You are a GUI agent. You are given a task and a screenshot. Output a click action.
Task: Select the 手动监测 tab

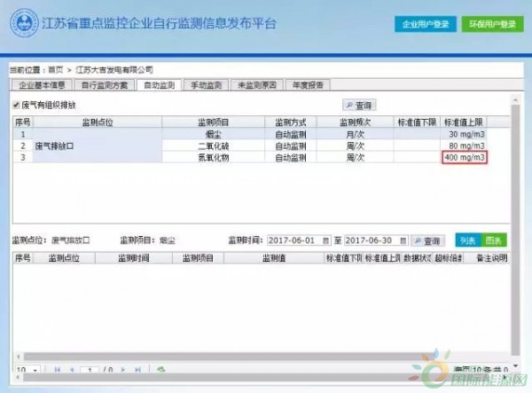[205, 85]
